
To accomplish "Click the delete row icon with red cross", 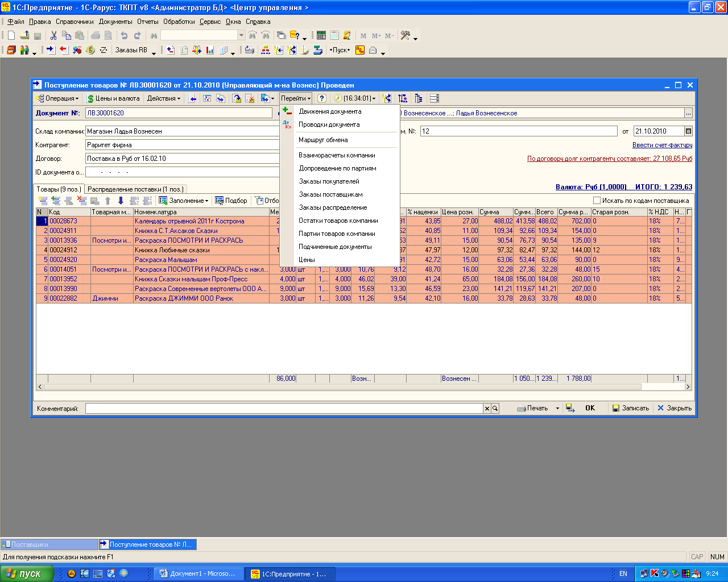I will pos(82,201).
